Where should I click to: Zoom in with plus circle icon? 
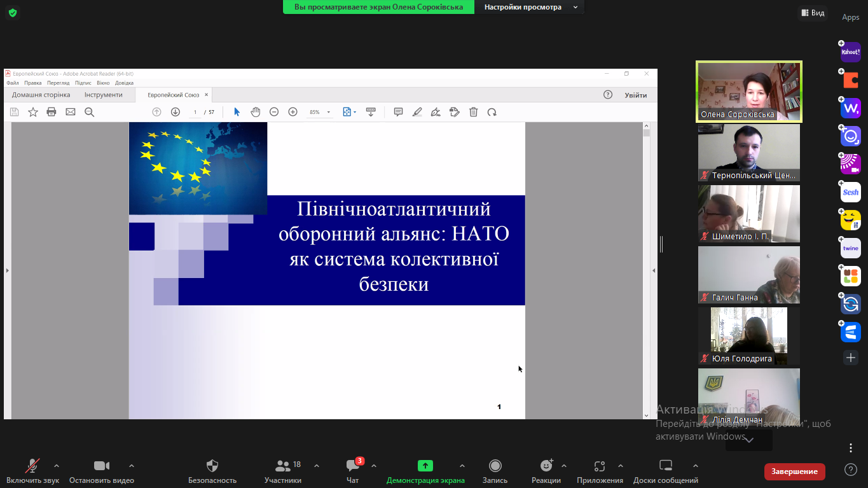293,112
